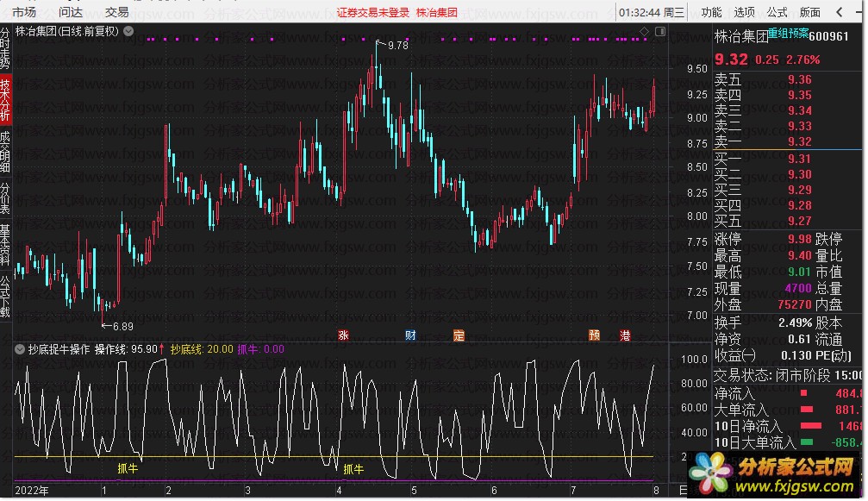Screen dimensions: 868x501
Task: Click the current price 9.32
Action: click(x=731, y=59)
